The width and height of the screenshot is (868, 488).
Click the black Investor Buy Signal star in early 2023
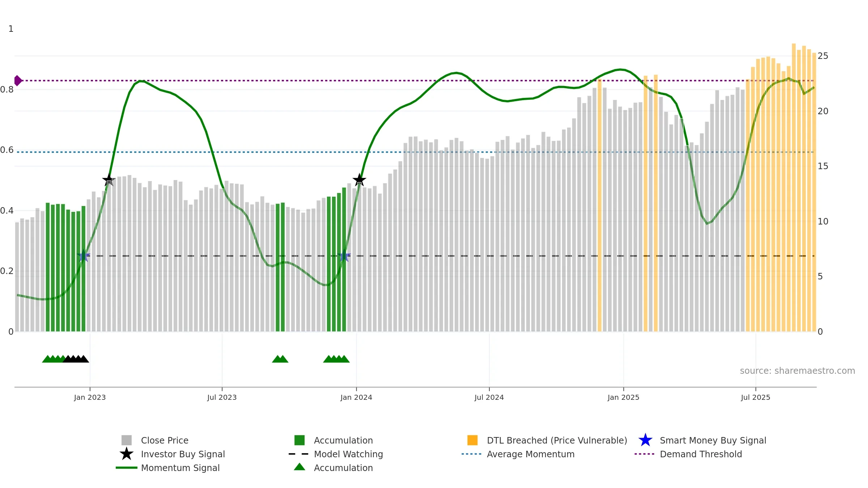point(109,180)
